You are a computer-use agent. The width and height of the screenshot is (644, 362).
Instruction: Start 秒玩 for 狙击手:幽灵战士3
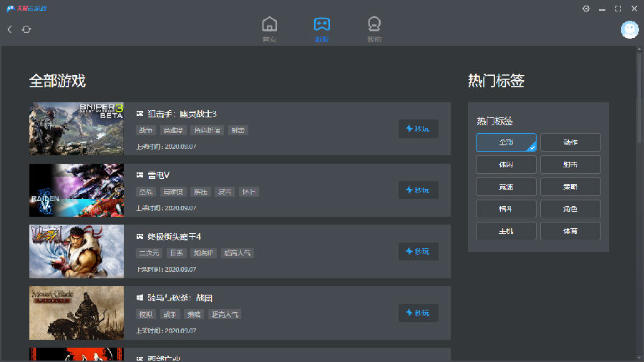coord(418,129)
